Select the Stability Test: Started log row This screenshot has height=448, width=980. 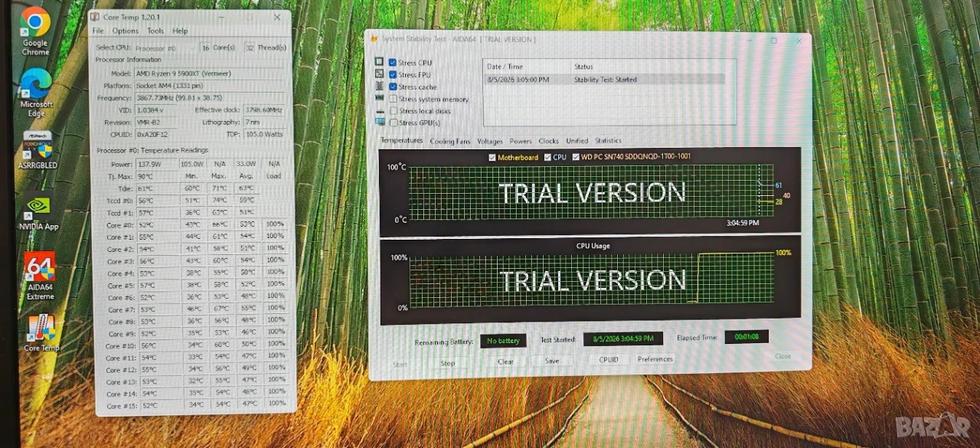609,79
